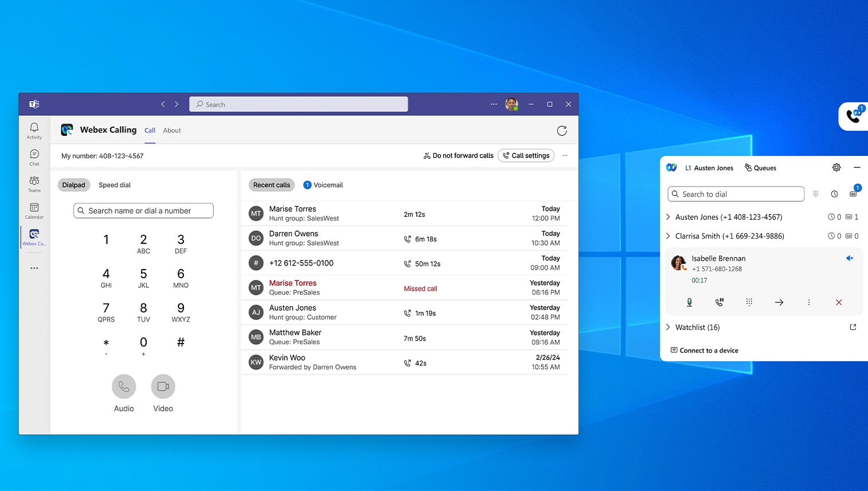The width and height of the screenshot is (868, 491).
Task: Open the Activity feed in Teams sidebar
Action: click(34, 131)
